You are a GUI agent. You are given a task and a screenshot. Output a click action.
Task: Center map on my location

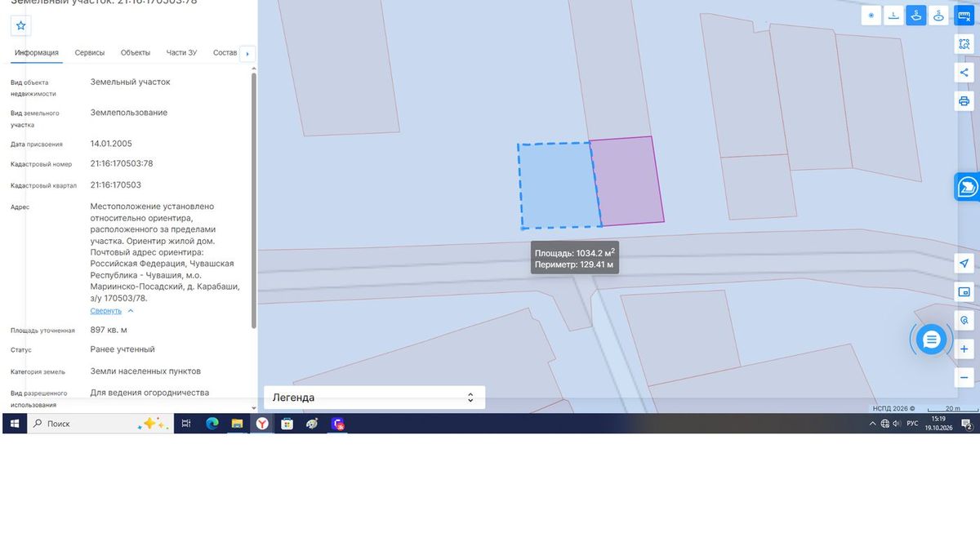tap(964, 263)
